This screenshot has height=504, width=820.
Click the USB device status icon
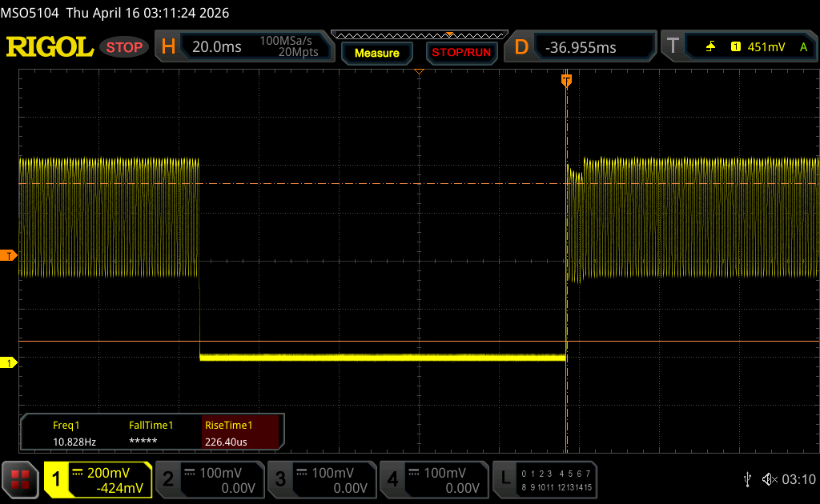(x=747, y=479)
